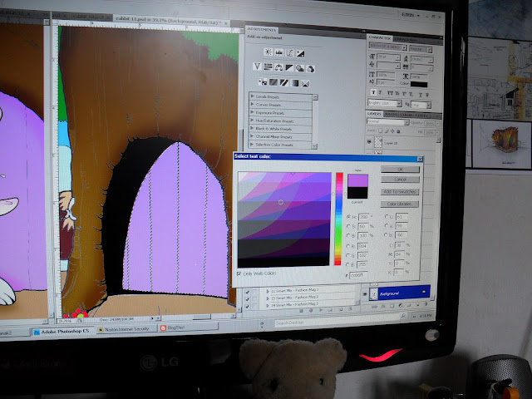532x399 pixels.
Task: Select the S (saturation) radio button
Action: 348,226
